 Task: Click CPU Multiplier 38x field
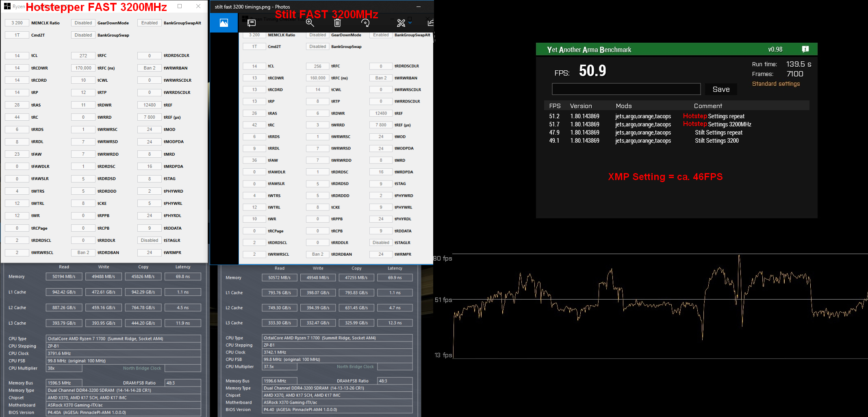[64, 368]
